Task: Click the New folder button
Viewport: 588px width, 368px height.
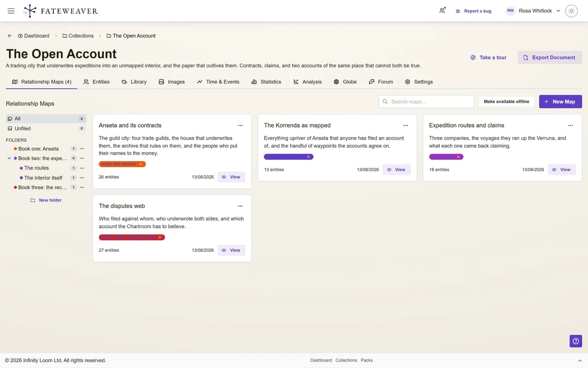Action: click(x=46, y=200)
